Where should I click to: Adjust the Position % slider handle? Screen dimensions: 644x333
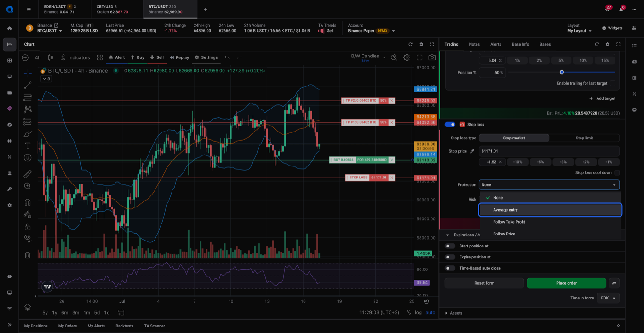tap(562, 72)
